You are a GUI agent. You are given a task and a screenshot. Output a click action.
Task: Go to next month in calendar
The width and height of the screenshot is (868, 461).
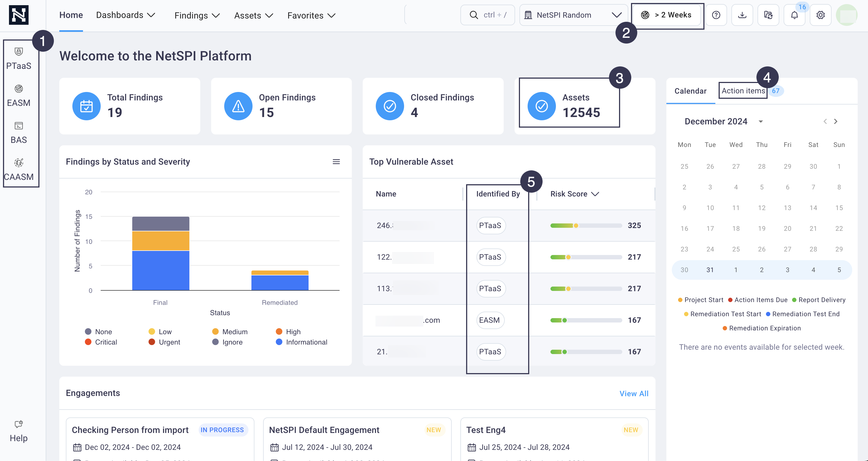tap(836, 121)
